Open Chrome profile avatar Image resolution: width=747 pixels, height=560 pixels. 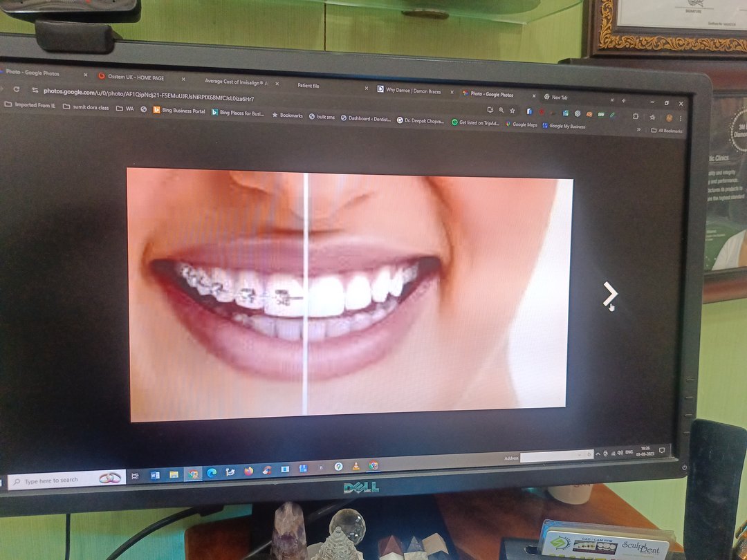click(669, 118)
